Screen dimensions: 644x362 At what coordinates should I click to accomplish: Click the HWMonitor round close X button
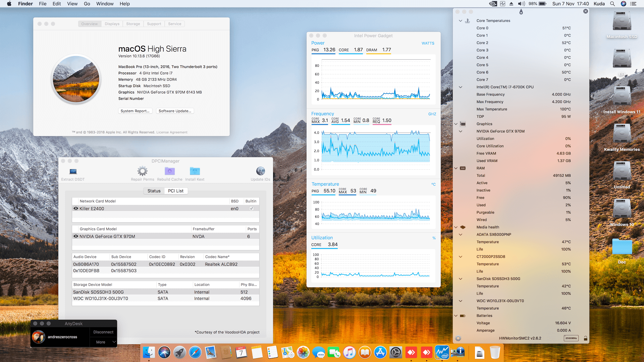586,11
